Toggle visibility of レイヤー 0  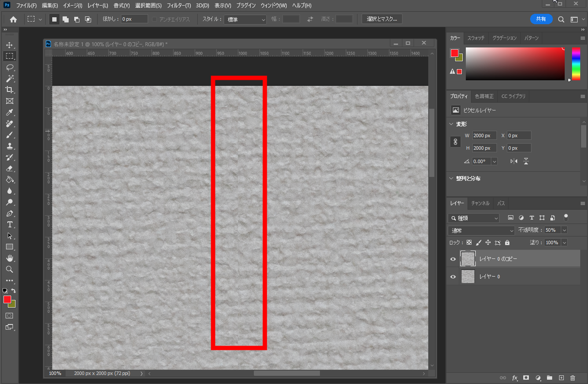point(453,277)
